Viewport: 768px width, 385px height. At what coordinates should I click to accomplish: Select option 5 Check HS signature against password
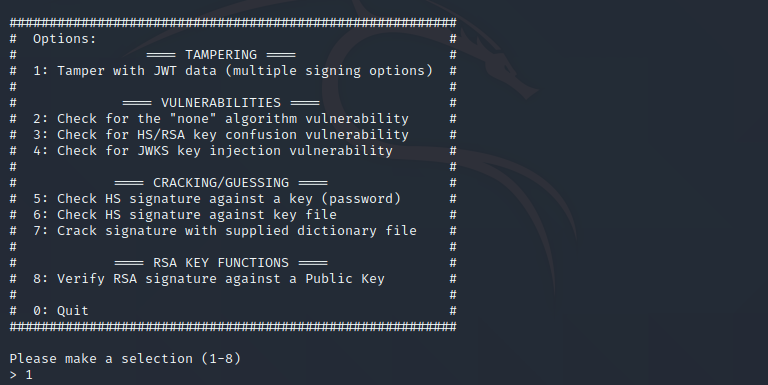click(217, 199)
